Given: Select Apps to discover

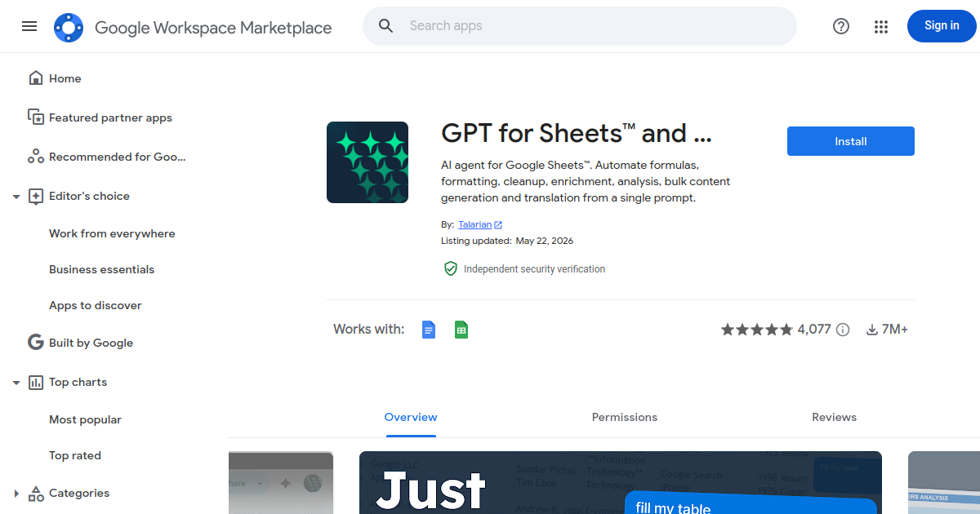Looking at the screenshot, I should (96, 305).
